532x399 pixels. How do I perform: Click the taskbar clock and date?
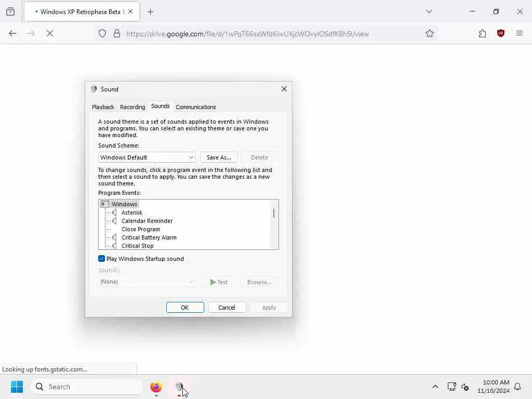494,387
